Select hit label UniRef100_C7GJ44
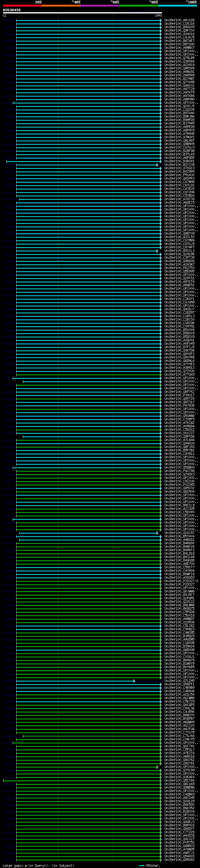The image size is (200, 868). tap(179, 736)
